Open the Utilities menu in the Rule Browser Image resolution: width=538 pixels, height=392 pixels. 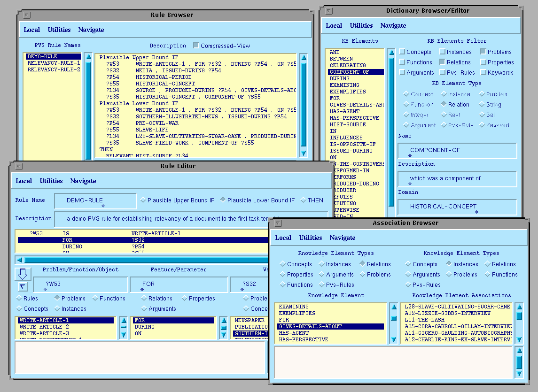[59, 30]
